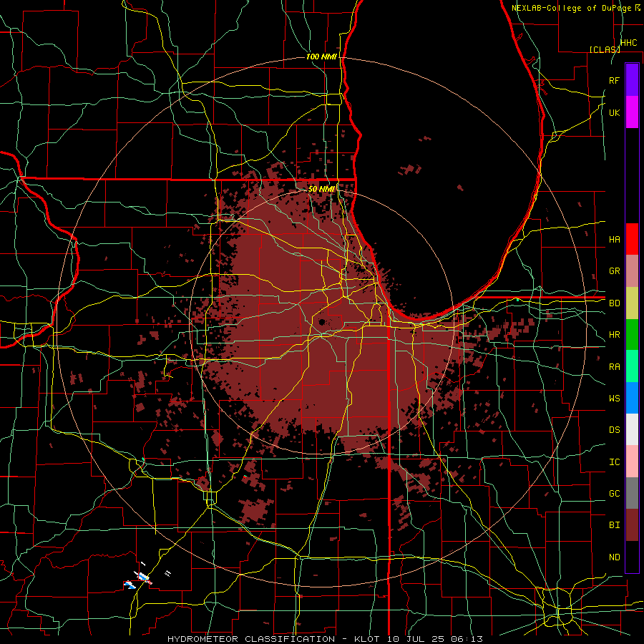Click the 100 NMI range ring label
The image size is (644, 644).
[x=321, y=57]
